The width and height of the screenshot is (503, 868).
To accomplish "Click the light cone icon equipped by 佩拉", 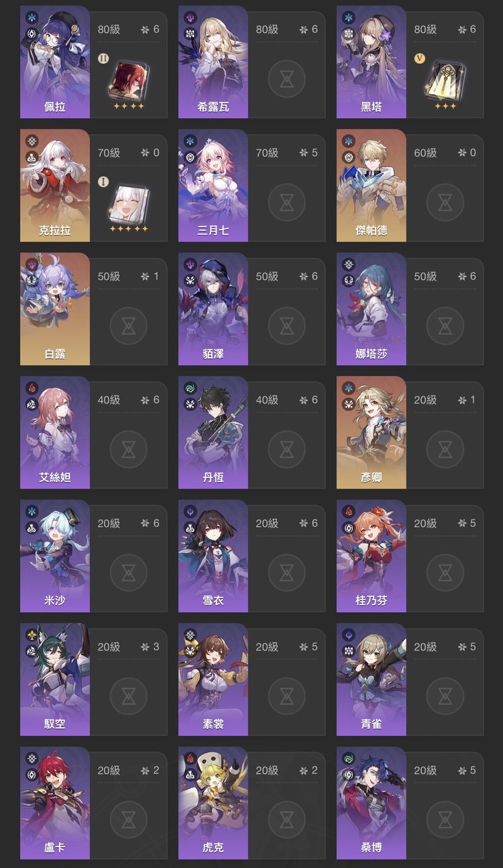I will click(128, 79).
